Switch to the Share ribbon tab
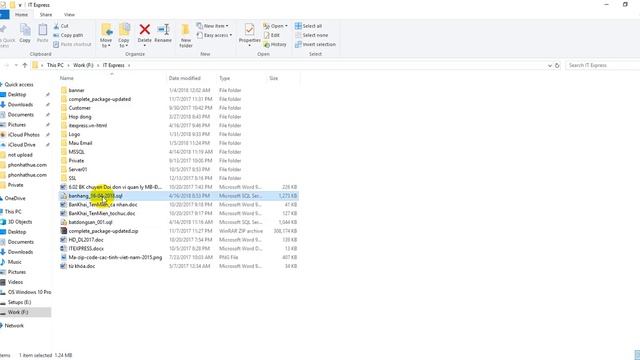Screen dimensions: 640x360 pyautogui.click(x=46, y=15)
